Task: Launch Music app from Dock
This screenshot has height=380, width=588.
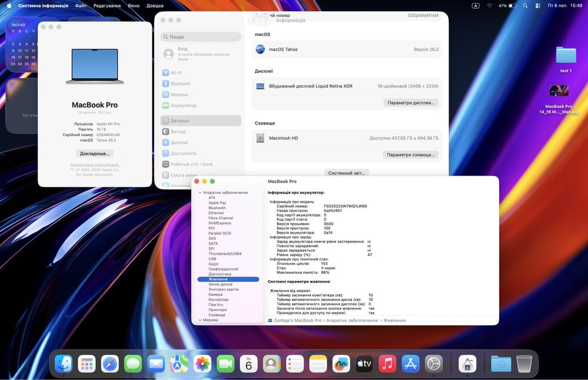Action: tap(387, 364)
